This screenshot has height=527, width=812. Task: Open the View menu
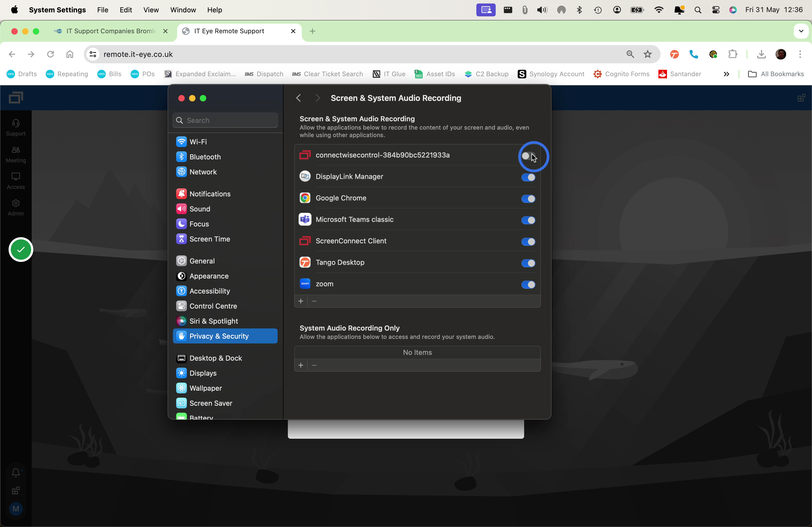151,10
